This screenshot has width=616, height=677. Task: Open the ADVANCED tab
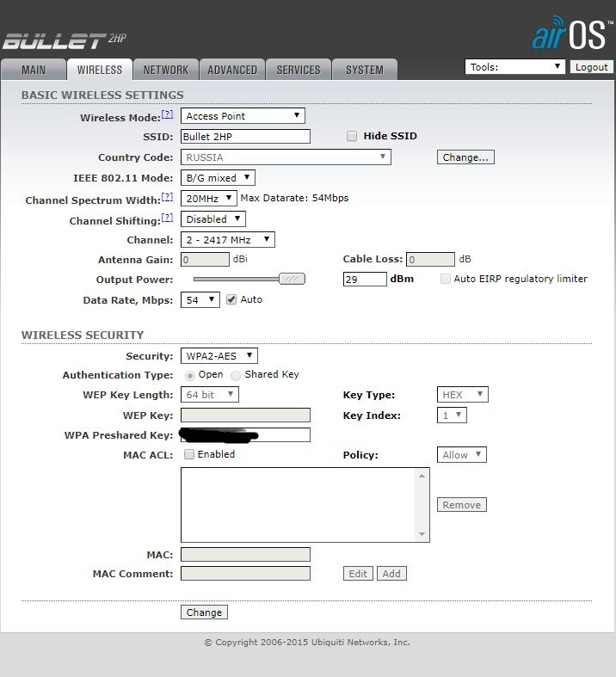[x=232, y=70]
